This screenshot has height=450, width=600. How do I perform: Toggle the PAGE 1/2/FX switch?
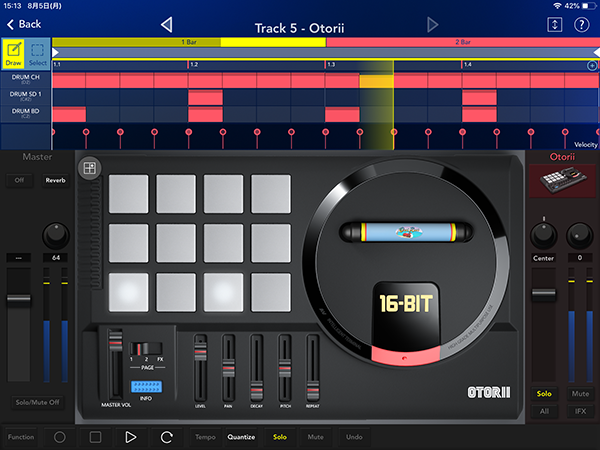click(x=146, y=349)
